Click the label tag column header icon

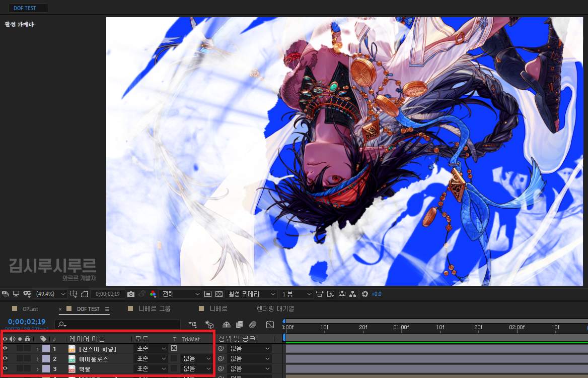(43, 339)
